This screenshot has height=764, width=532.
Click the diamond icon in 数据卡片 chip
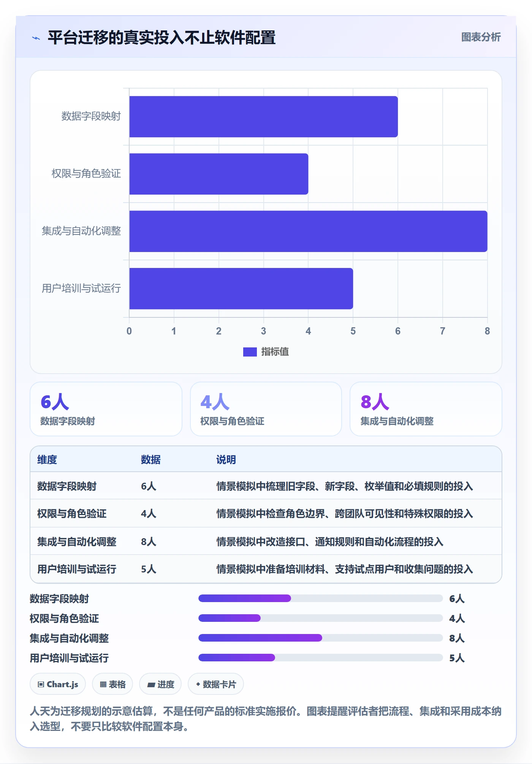198,684
